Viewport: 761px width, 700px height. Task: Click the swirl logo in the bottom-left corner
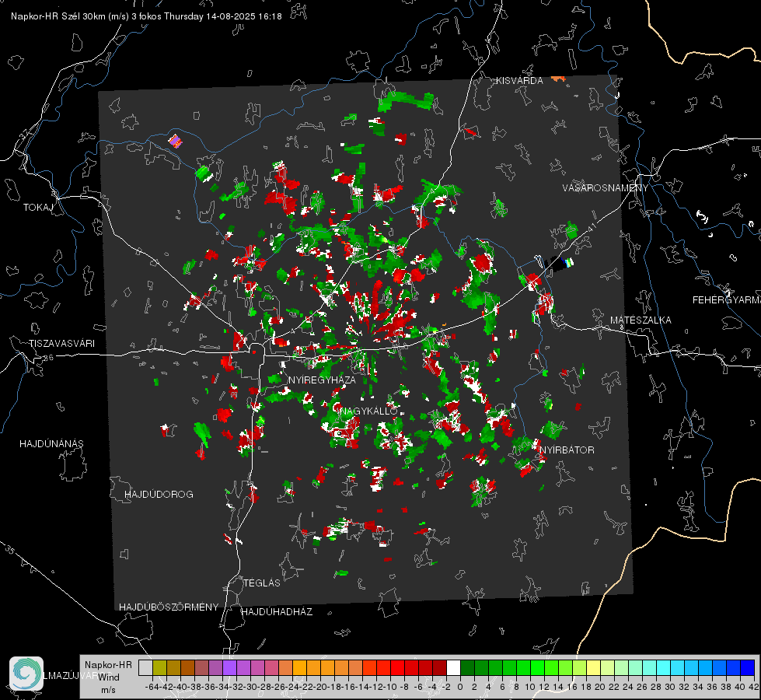[26, 674]
